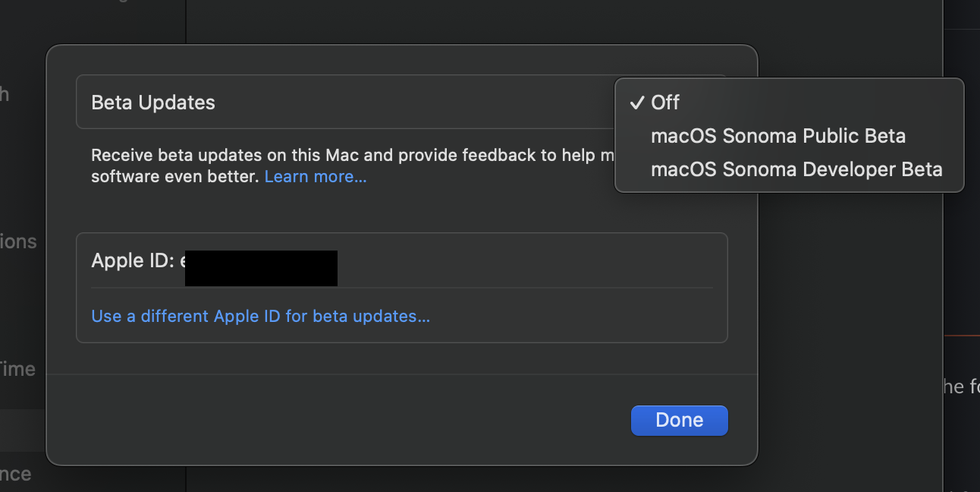Click the Apple ID label
980x492 pixels.
pos(132,261)
